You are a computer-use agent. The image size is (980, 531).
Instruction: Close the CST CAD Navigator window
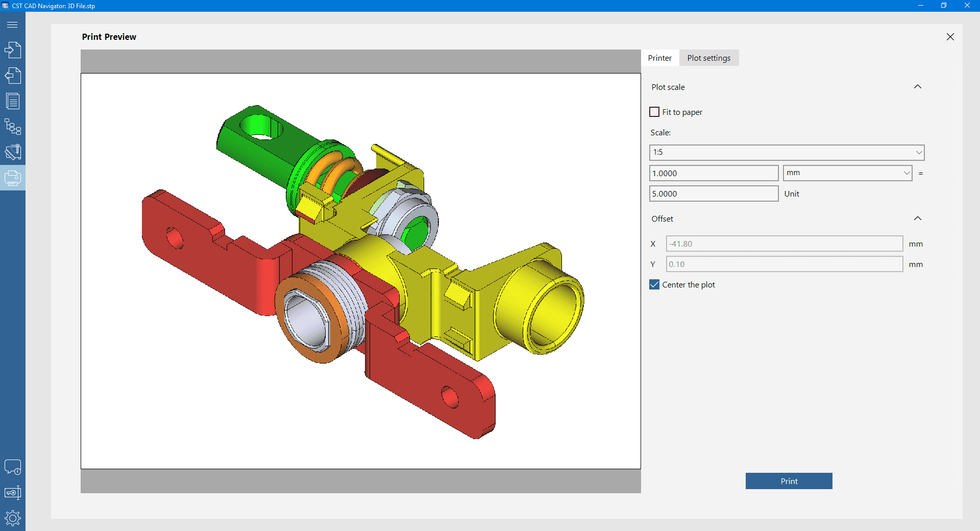[x=967, y=6]
